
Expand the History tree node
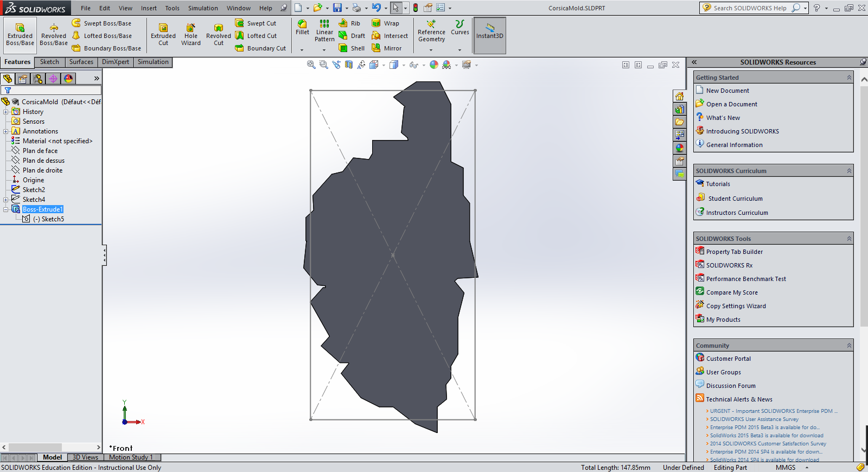coord(6,112)
